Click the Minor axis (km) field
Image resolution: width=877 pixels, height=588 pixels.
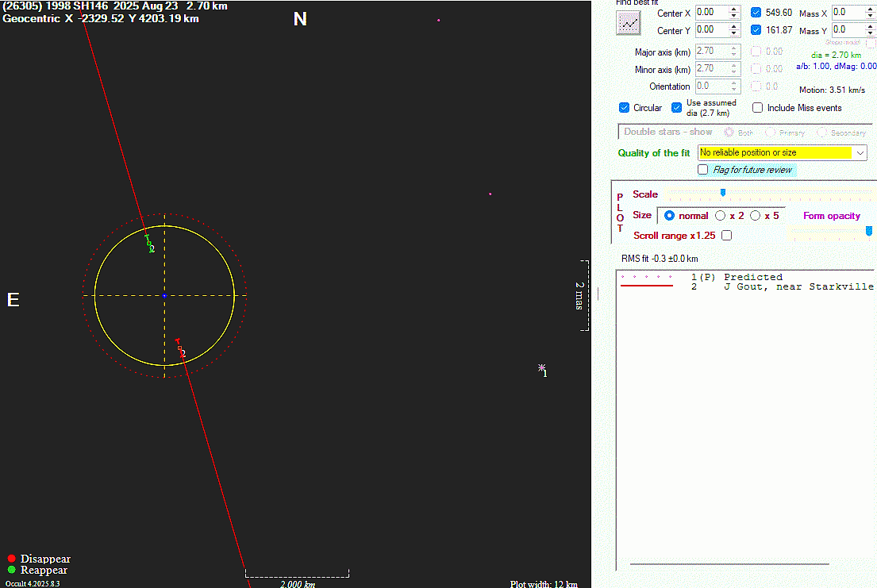pyautogui.click(x=717, y=69)
